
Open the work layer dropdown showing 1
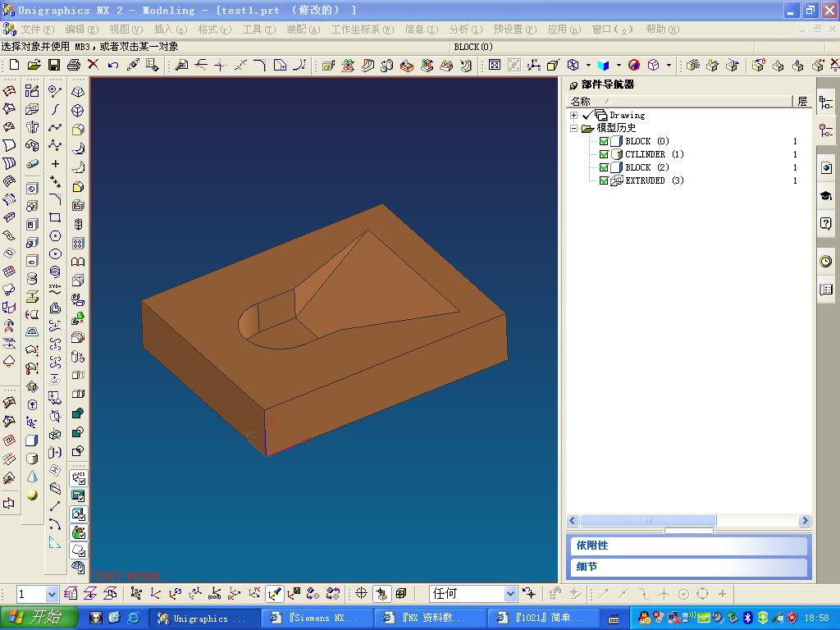pos(52,594)
